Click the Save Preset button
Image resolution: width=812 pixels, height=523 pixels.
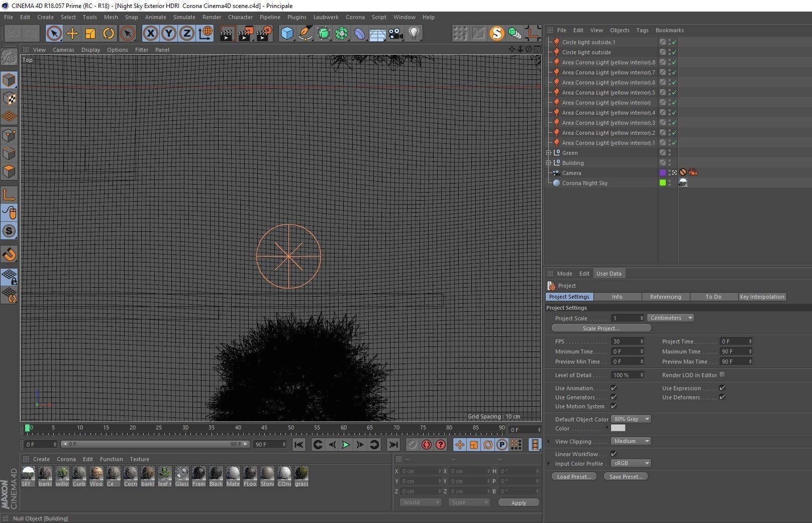[x=626, y=477]
